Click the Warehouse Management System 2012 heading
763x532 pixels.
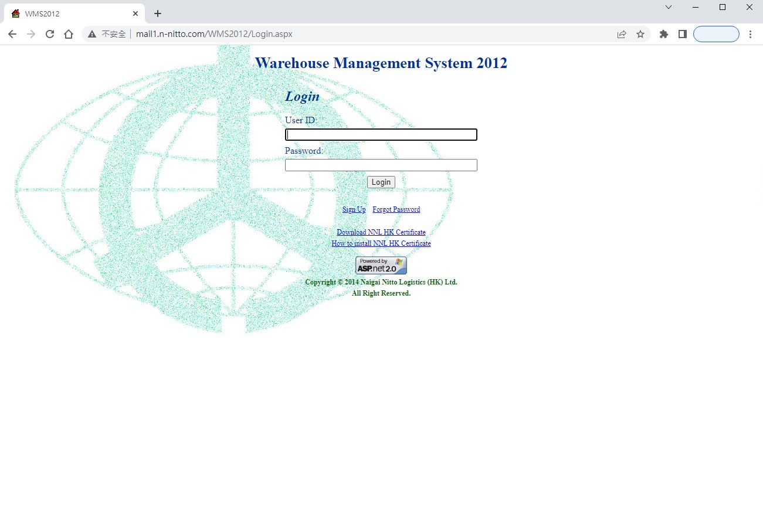point(381,63)
